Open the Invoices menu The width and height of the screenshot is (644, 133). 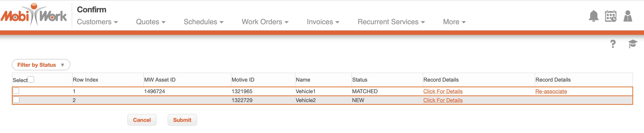pyautogui.click(x=323, y=22)
